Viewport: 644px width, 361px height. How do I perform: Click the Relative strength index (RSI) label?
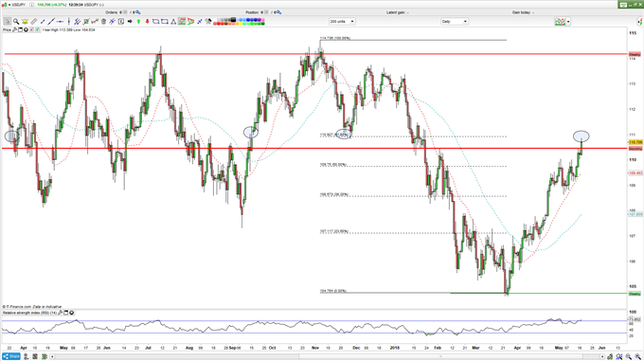tap(29, 313)
